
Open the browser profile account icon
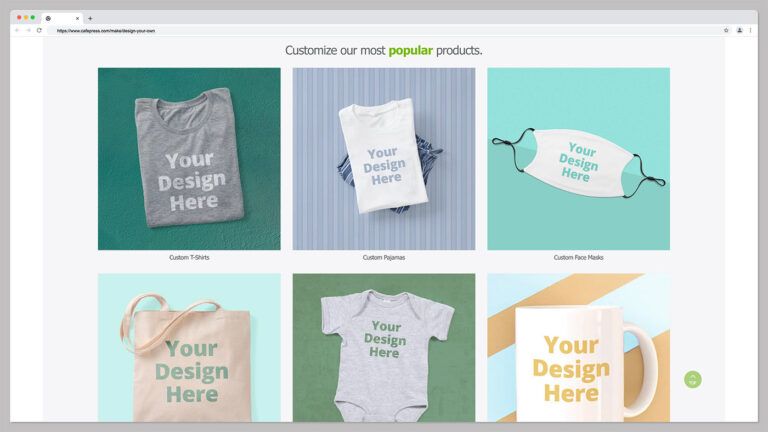click(739, 30)
